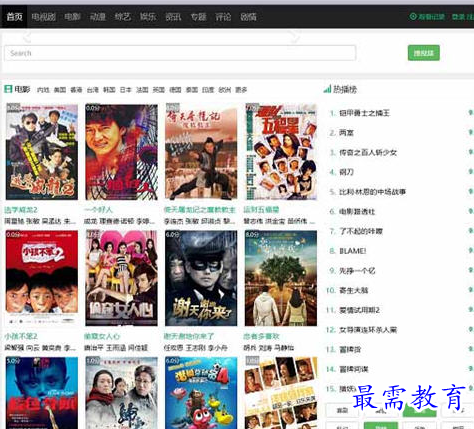Filter movies by 印度 region
Viewport: 474px width, 429px height.
point(208,90)
